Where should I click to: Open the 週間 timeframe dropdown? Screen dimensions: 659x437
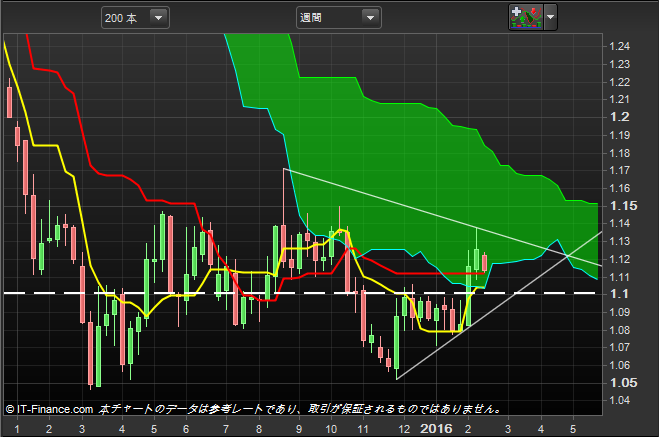[x=338, y=18]
